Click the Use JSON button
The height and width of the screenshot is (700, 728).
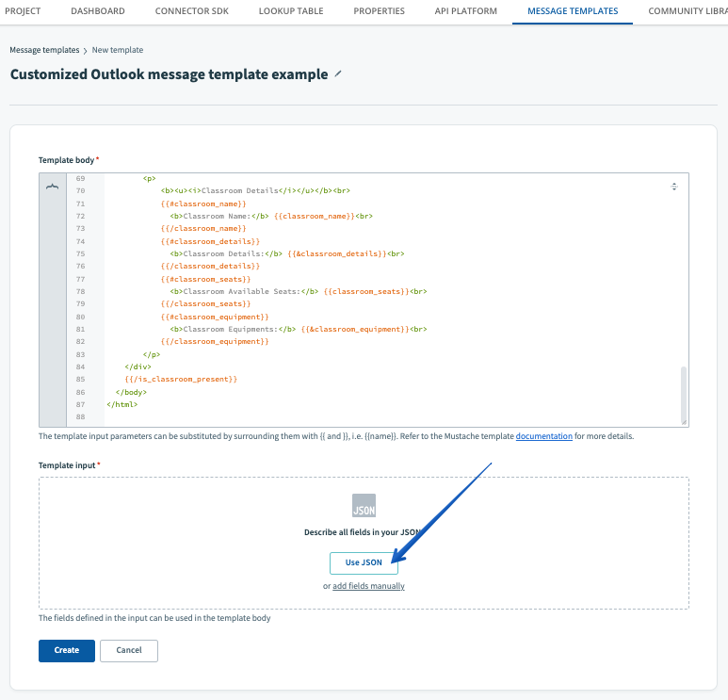tap(364, 563)
